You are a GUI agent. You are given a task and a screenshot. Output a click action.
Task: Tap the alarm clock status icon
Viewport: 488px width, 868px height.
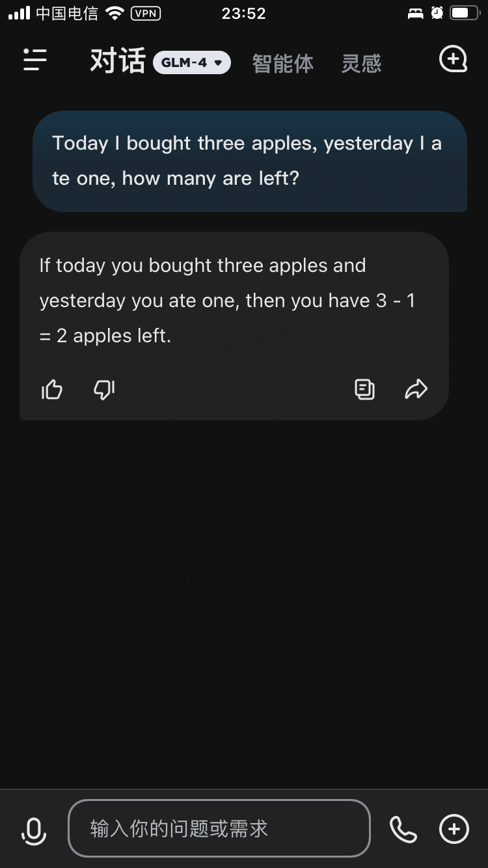(437, 13)
